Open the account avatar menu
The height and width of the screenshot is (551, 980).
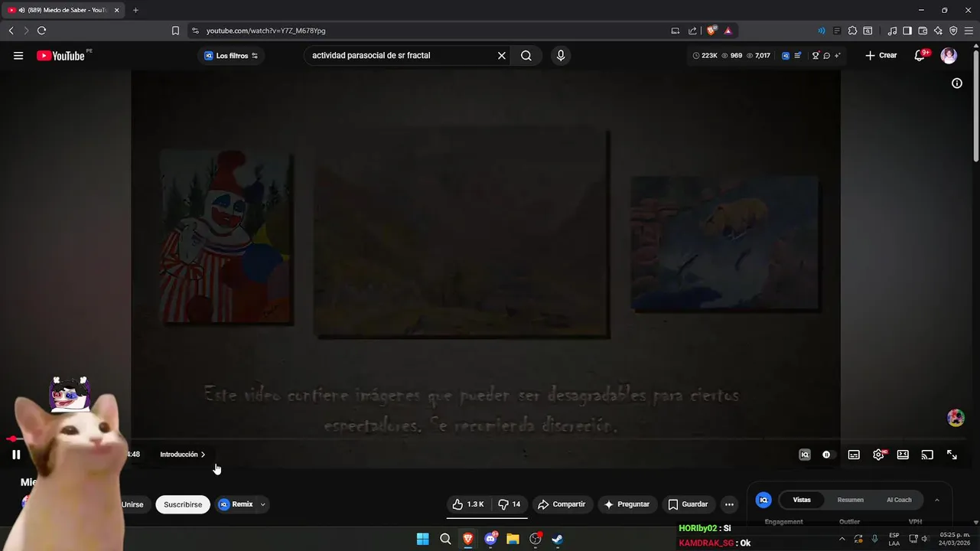point(949,56)
